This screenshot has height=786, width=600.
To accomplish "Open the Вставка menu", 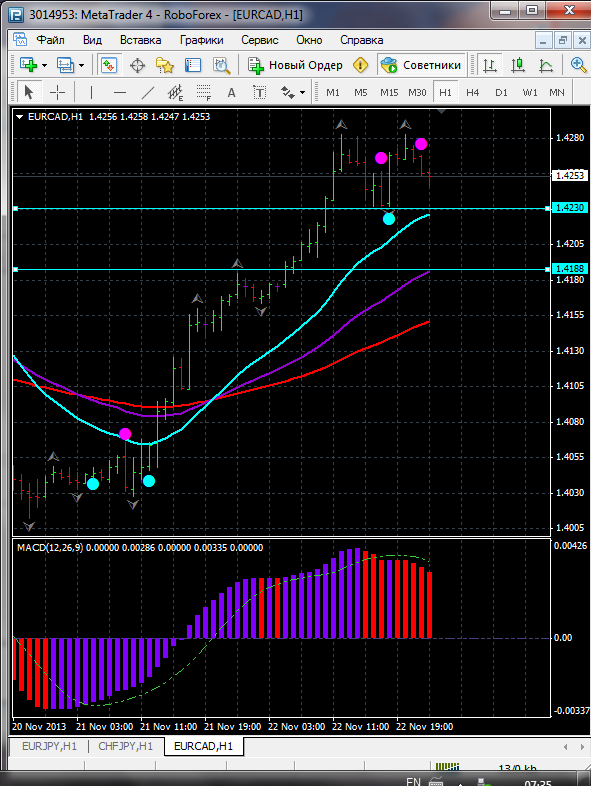I will (140, 40).
